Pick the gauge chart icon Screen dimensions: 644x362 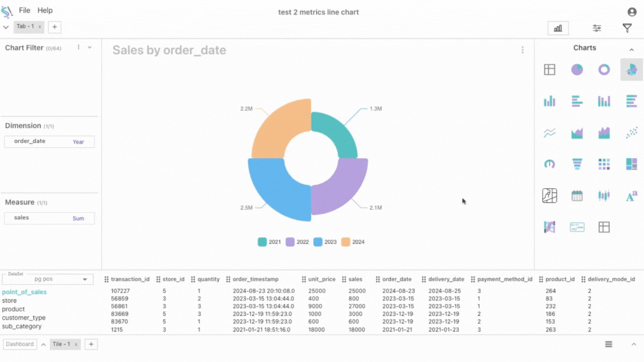tap(550, 164)
